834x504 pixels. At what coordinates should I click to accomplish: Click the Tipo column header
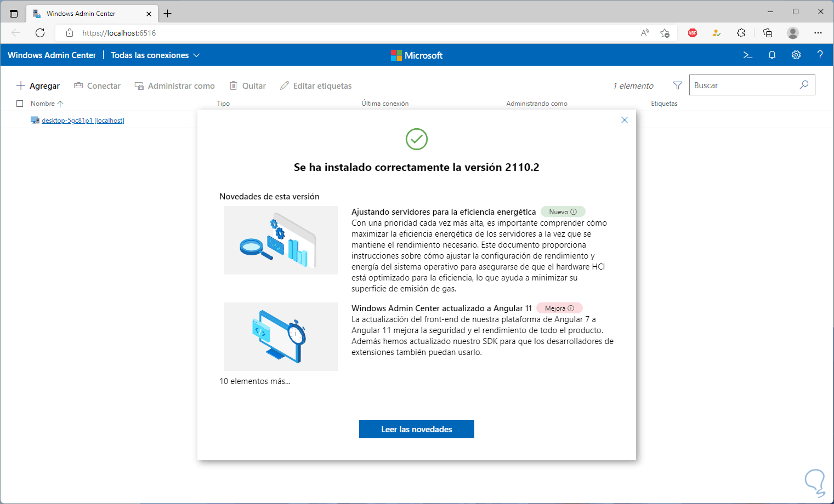pos(223,104)
